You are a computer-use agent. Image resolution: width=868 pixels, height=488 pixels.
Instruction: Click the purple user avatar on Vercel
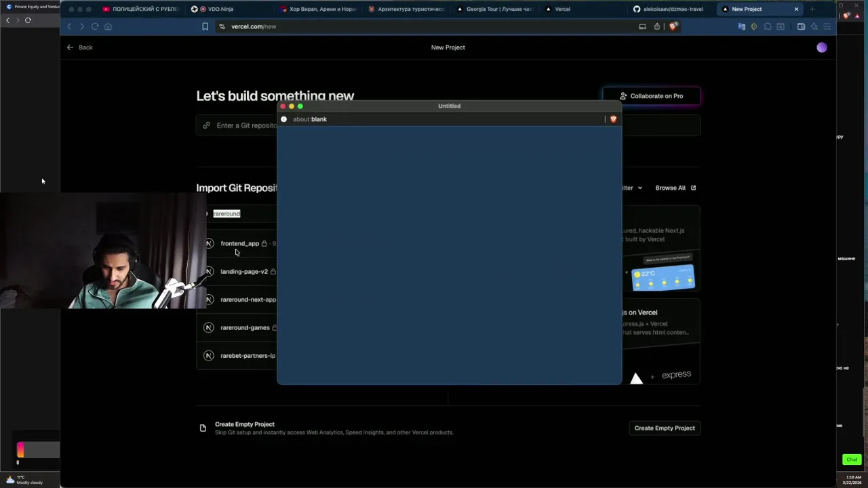[822, 47]
